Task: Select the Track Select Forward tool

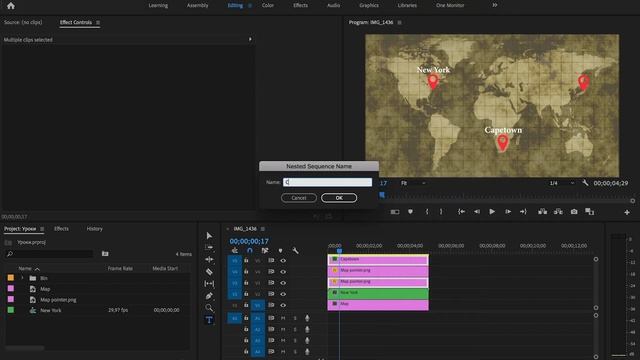Action: coord(209,247)
